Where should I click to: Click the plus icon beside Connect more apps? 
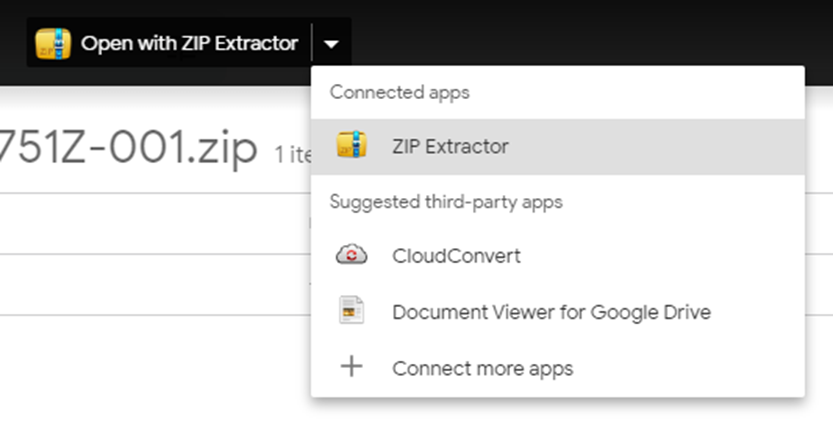click(352, 367)
